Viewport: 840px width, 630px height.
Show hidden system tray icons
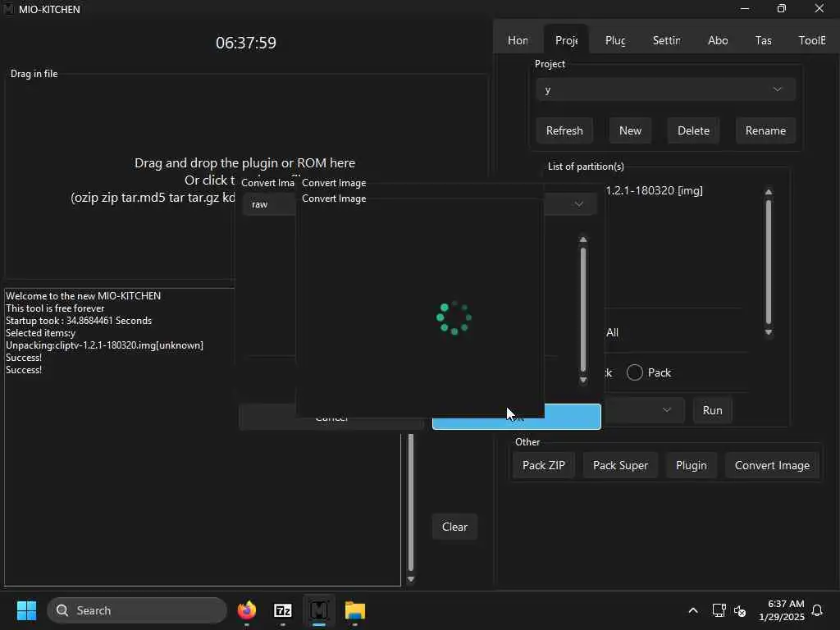tap(692, 610)
